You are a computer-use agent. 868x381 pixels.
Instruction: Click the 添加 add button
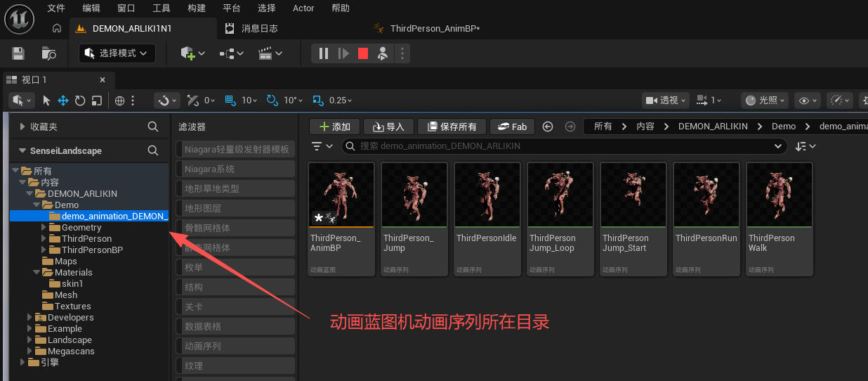pyautogui.click(x=335, y=127)
